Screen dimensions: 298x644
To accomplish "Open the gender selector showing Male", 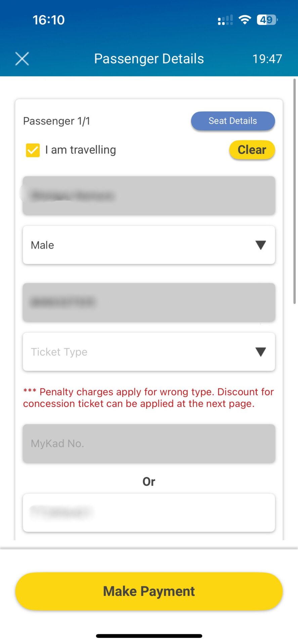I will pyautogui.click(x=149, y=245).
